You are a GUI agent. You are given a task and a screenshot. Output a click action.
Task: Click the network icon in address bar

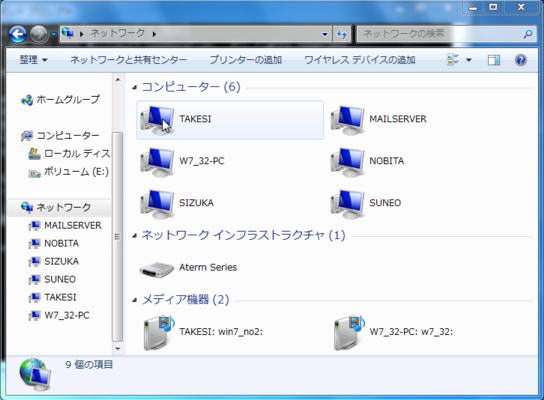pos(67,33)
